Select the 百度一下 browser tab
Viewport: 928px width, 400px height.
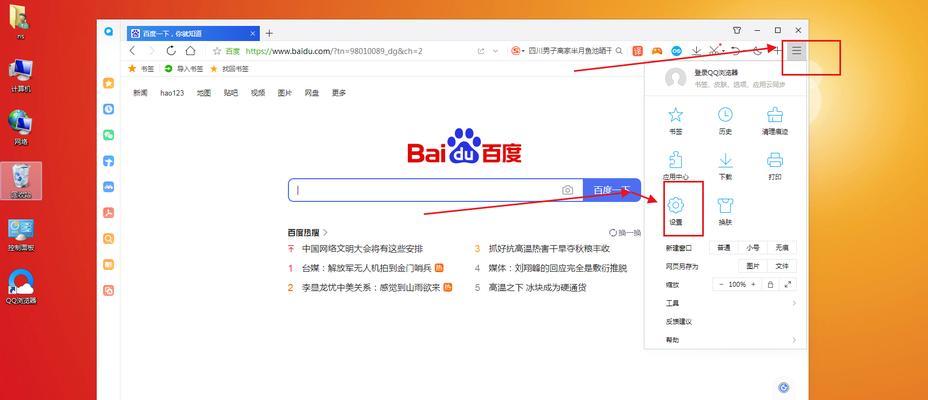click(192, 33)
